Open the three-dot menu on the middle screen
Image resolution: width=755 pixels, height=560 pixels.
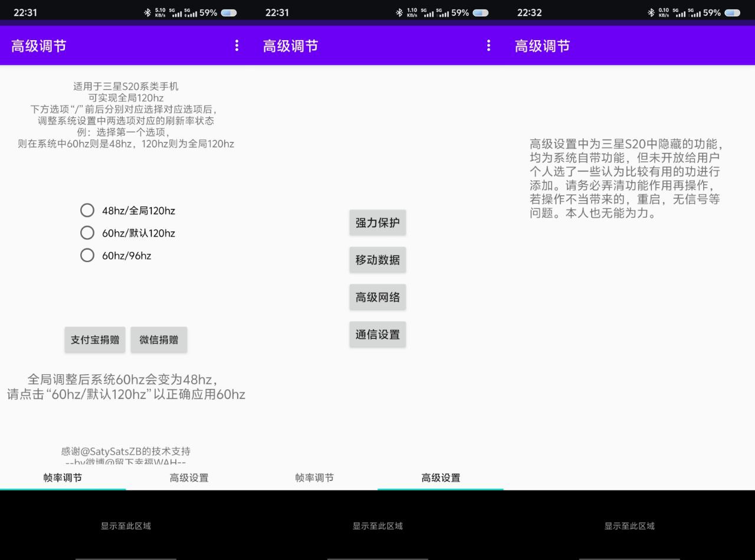pos(488,45)
